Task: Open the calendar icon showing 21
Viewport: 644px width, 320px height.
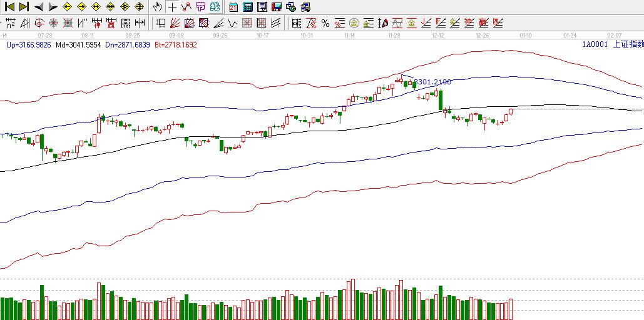Action: 233,7
